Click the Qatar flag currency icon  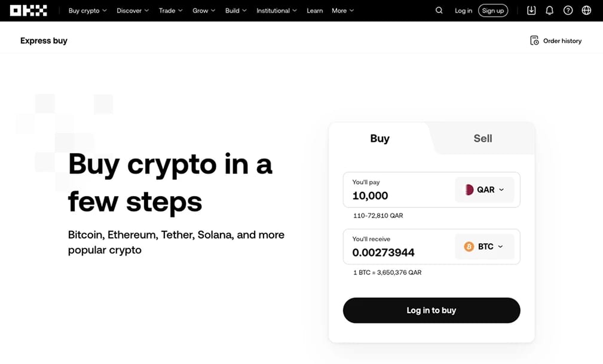coord(469,189)
